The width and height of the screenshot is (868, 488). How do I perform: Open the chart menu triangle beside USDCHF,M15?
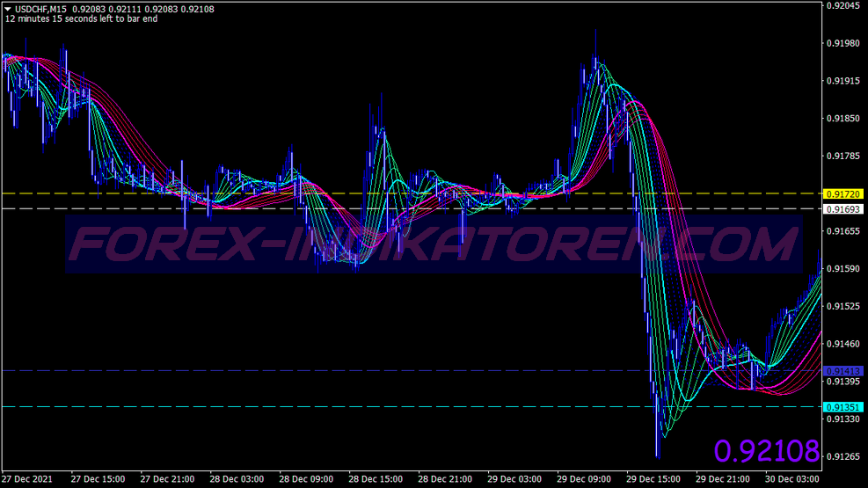click(8, 9)
